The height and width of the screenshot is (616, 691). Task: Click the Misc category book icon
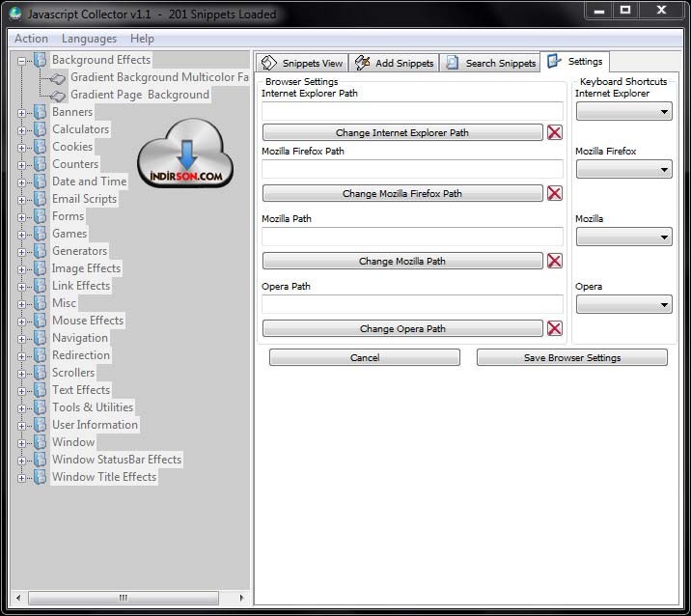point(40,303)
